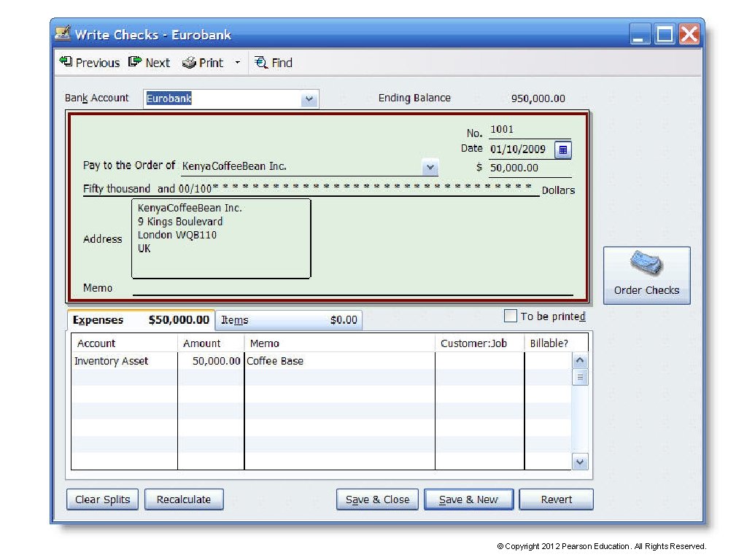Click the Print toolbar button
747x560 pixels.
(x=203, y=63)
